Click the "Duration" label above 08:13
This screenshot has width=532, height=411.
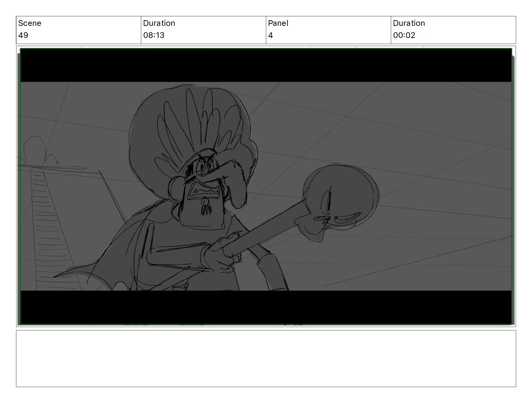click(x=159, y=23)
